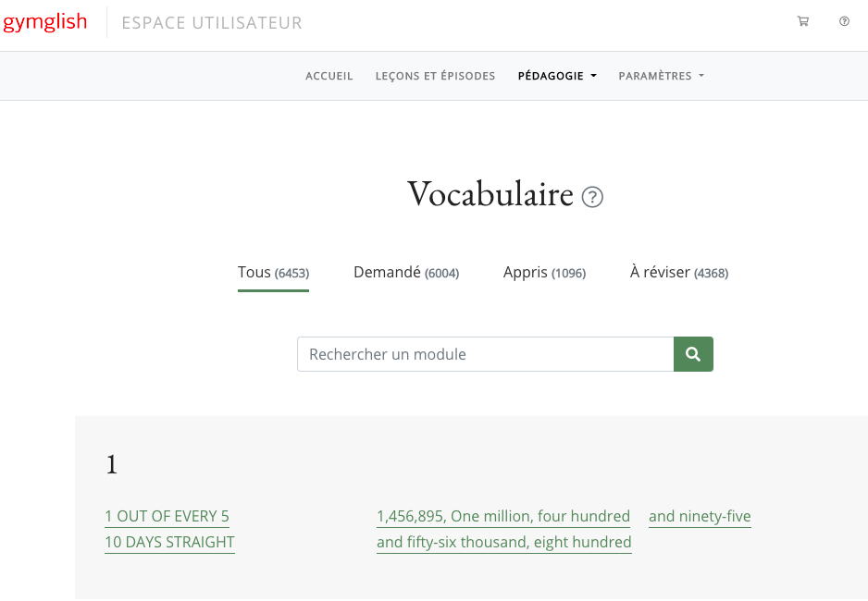Click the top-right help question mark icon
Image resolution: width=868 pixels, height=601 pixels.
[x=844, y=22]
